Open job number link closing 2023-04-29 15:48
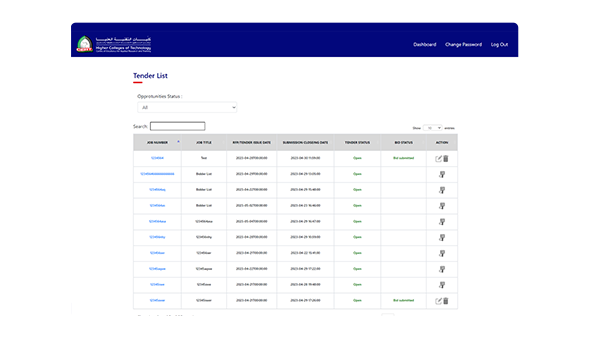The image size is (590, 360). [157, 190]
